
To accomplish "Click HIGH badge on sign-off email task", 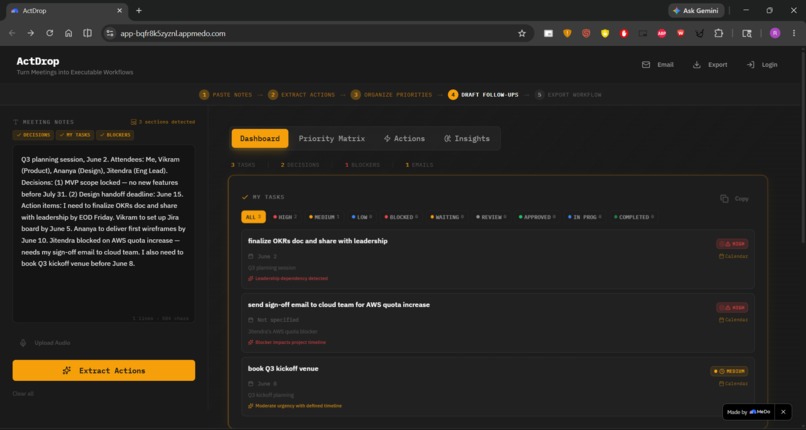I will click(732, 308).
